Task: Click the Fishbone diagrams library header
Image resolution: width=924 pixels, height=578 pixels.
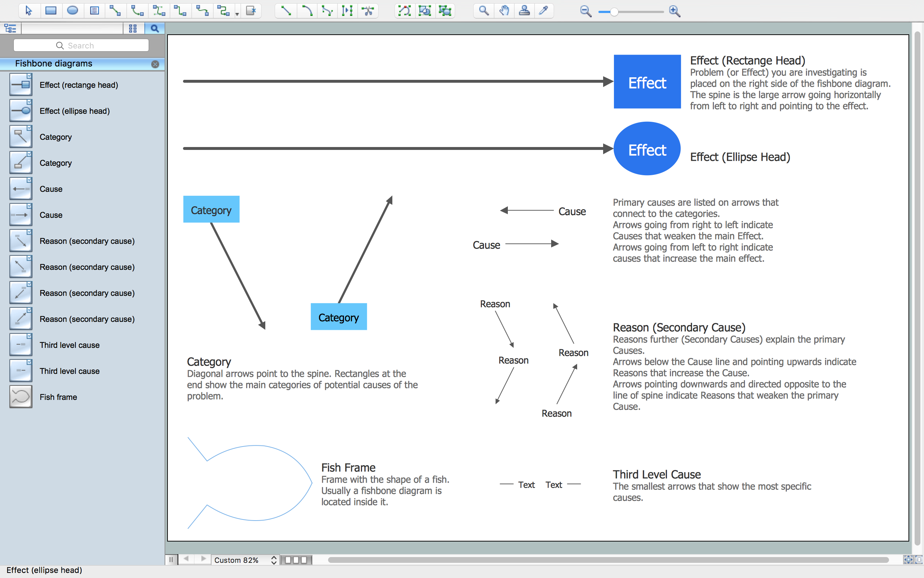Action: [x=82, y=64]
